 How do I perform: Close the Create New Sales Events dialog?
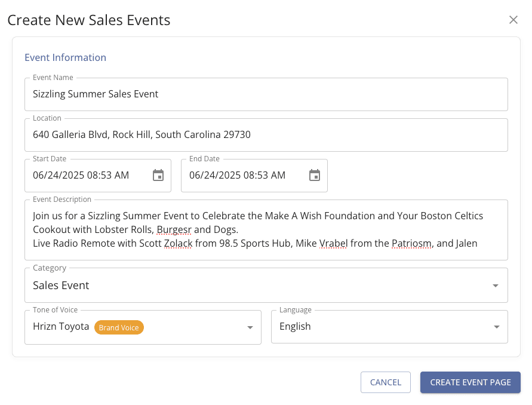pyautogui.click(x=513, y=20)
